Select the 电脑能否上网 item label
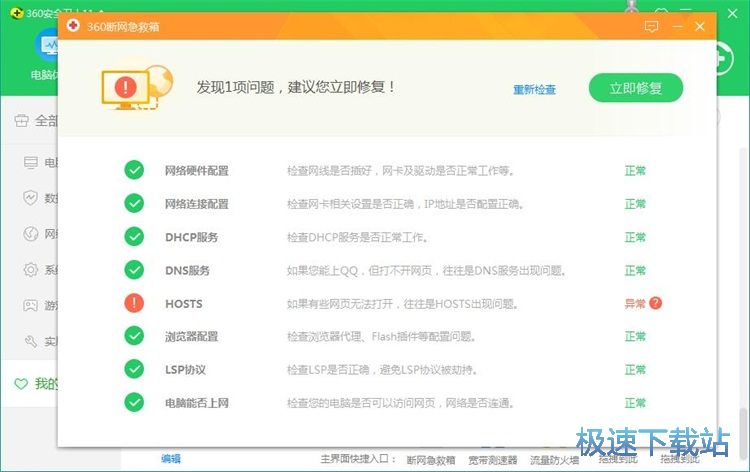 pos(197,403)
